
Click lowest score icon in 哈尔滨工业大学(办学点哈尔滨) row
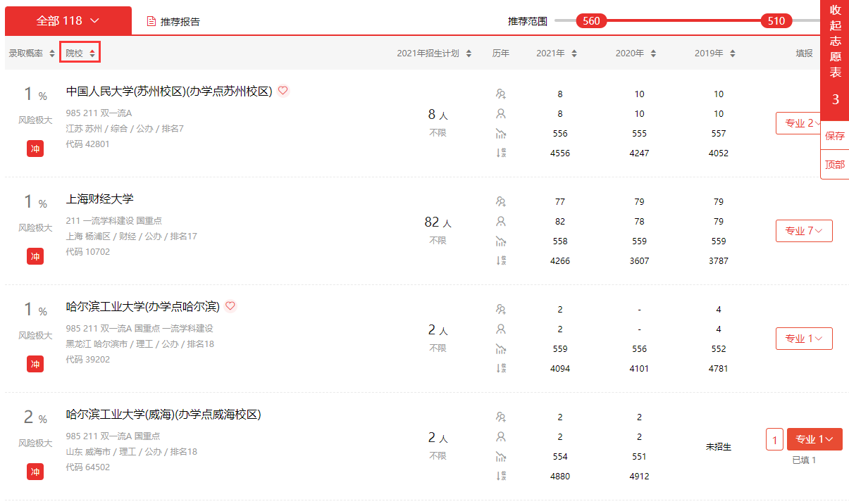pos(501,348)
